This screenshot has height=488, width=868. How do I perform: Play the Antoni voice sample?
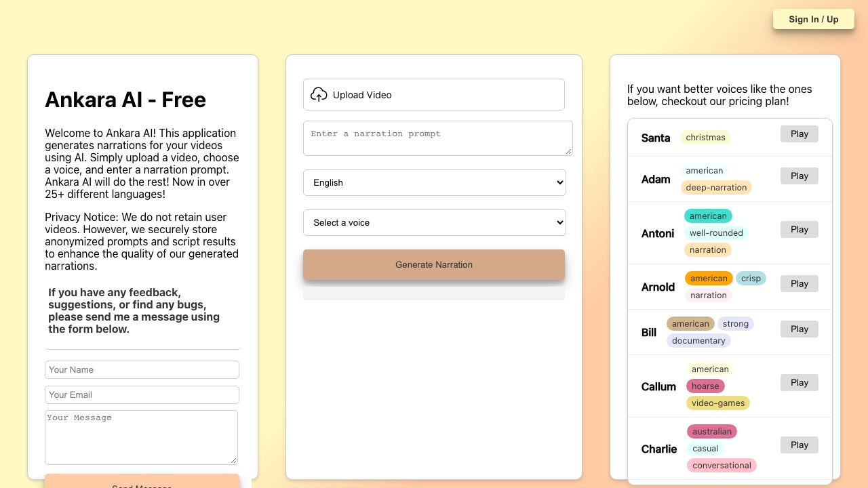point(800,229)
